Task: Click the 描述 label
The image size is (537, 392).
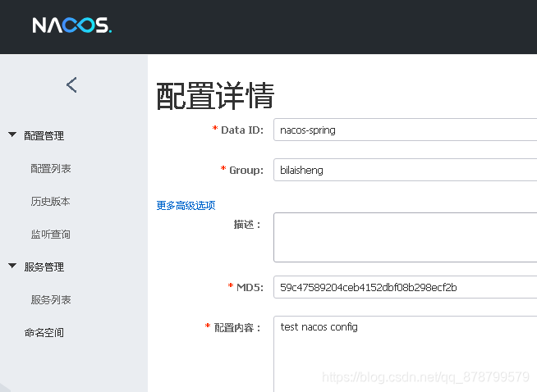Action: point(247,225)
